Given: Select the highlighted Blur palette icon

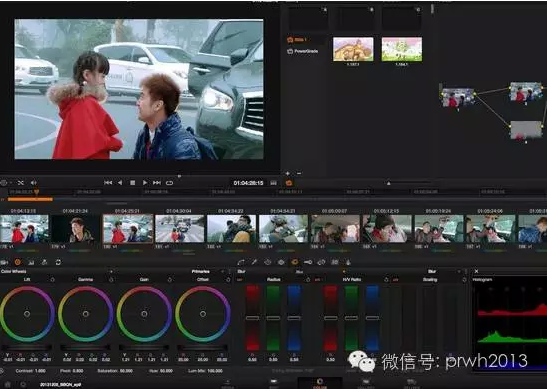Looking at the screenshot, I should point(295,262).
